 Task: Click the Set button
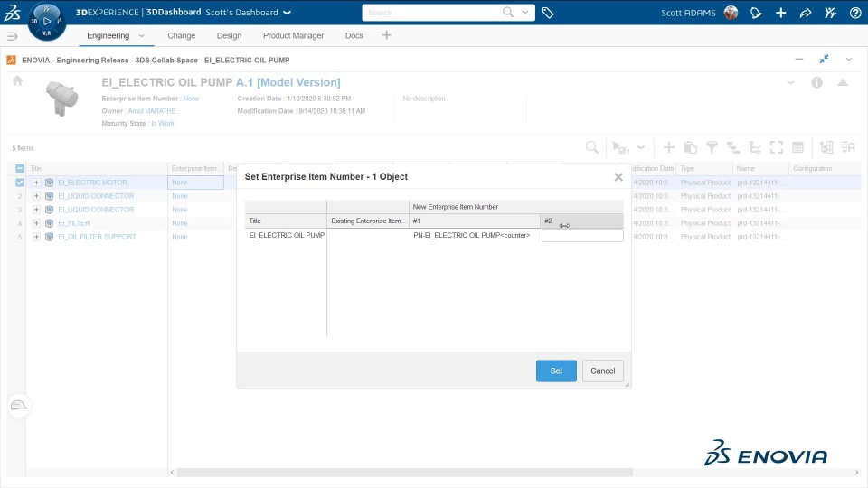[556, 371]
